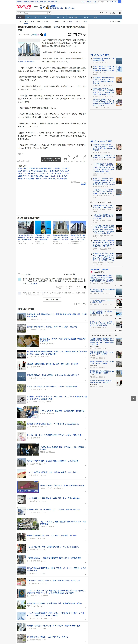Toggle the コメント非表示 checkbox
Screen dimensions: 138x644
point(75,304)
